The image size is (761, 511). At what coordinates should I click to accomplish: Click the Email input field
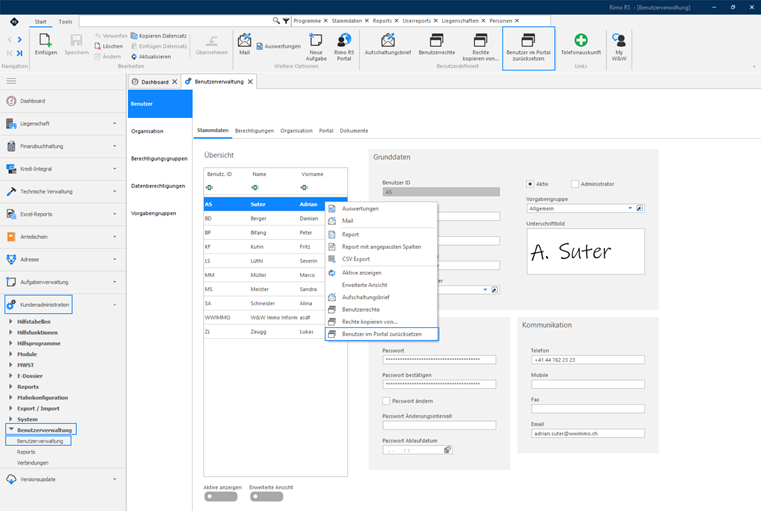tap(588, 433)
